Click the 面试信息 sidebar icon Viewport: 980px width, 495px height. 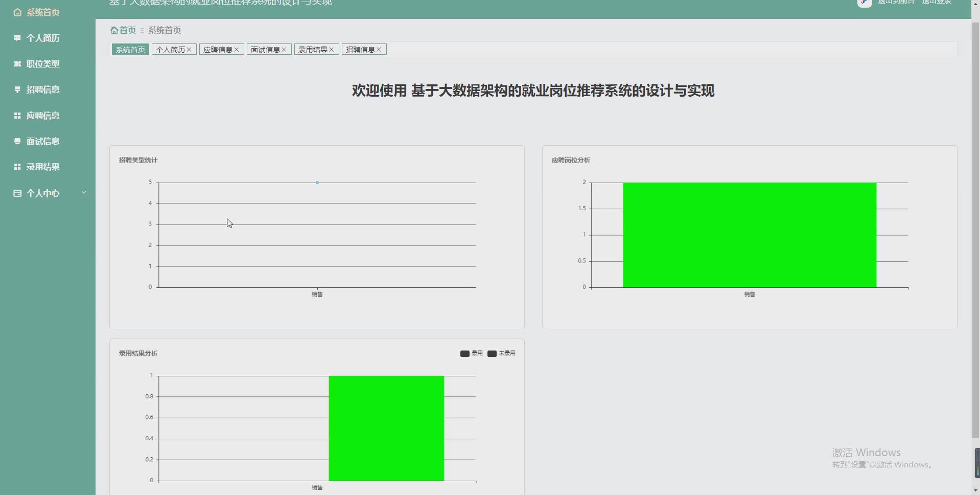(x=17, y=141)
